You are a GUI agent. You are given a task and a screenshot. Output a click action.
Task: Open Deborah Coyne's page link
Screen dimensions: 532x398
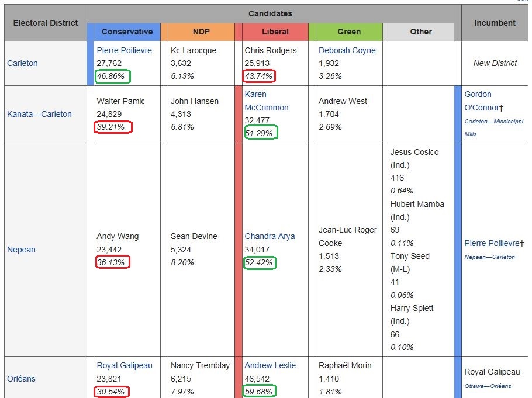pos(347,50)
